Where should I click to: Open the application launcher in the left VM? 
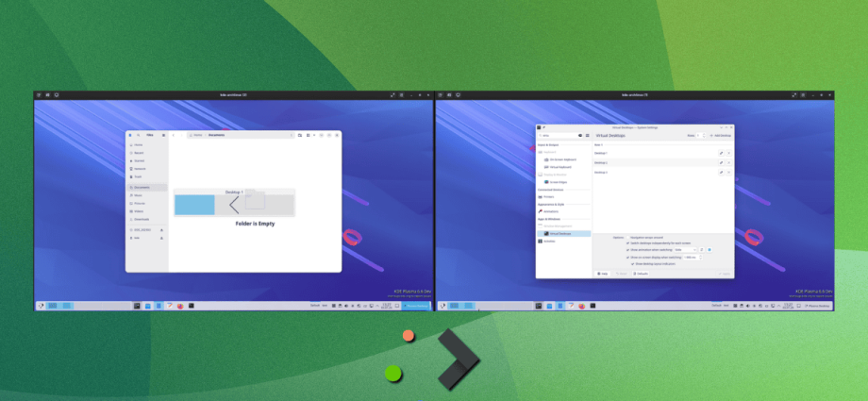pyautogui.click(x=41, y=306)
